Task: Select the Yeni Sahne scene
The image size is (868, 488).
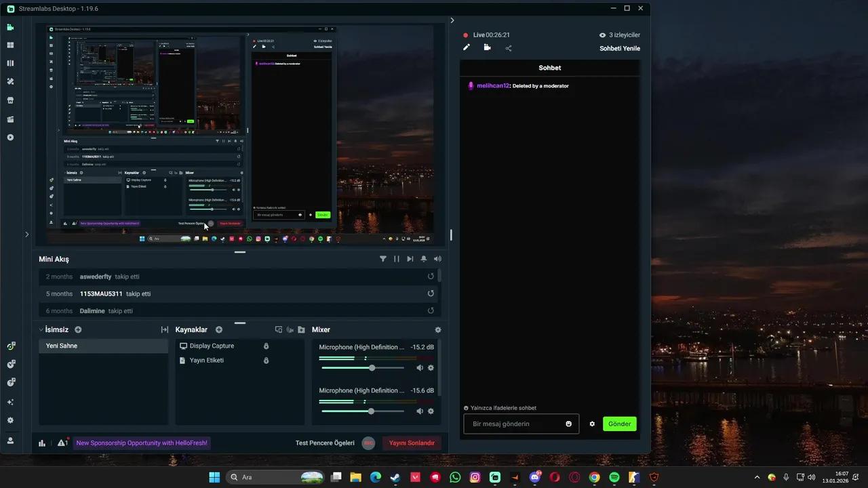Action: (x=103, y=346)
